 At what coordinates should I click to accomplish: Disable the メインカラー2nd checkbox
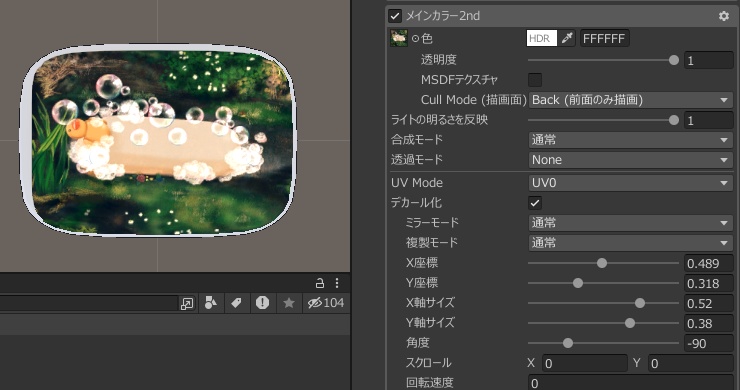[x=395, y=16]
